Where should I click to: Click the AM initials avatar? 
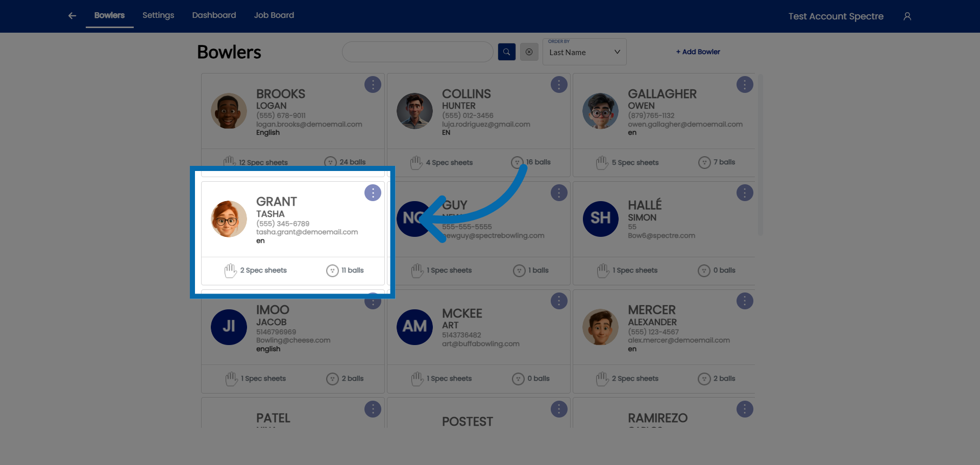[414, 327]
